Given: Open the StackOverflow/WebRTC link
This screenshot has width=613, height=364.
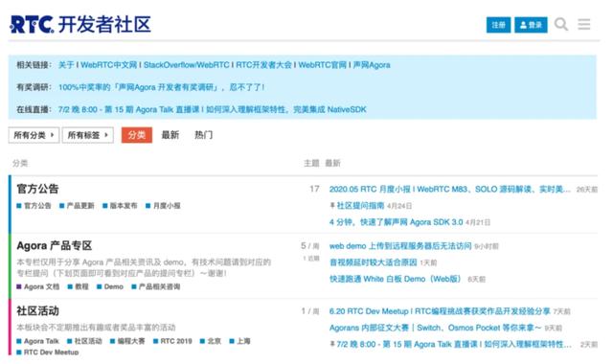Looking at the screenshot, I should pyautogui.click(x=186, y=65).
